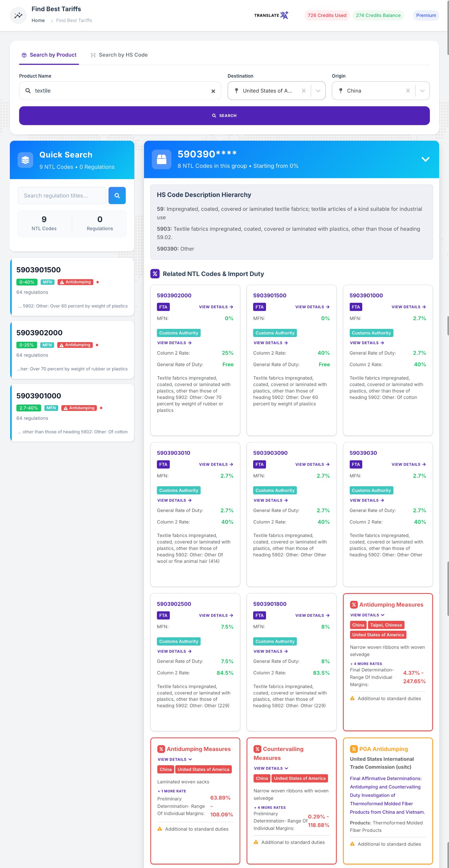Click the blue regulation search icon button

117,196
